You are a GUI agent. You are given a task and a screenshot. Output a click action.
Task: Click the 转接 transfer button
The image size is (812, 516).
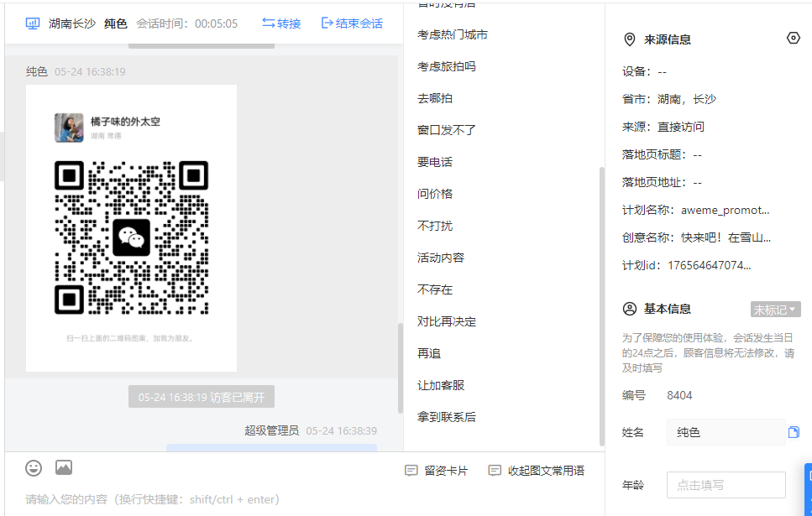coord(281,23)
